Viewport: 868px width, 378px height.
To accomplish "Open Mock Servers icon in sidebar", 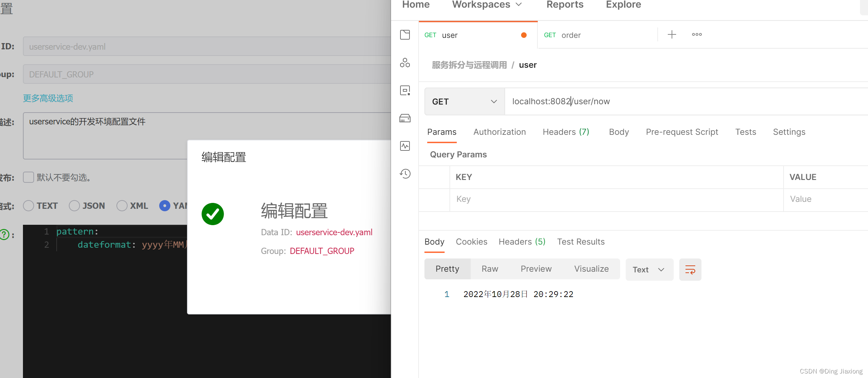I will pyautogui.click(x=405, y=118).
